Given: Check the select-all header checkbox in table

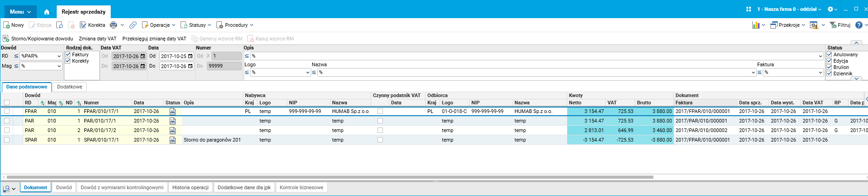Looking at the screenshot, I should pyautogui.click(x=7, y=103).
